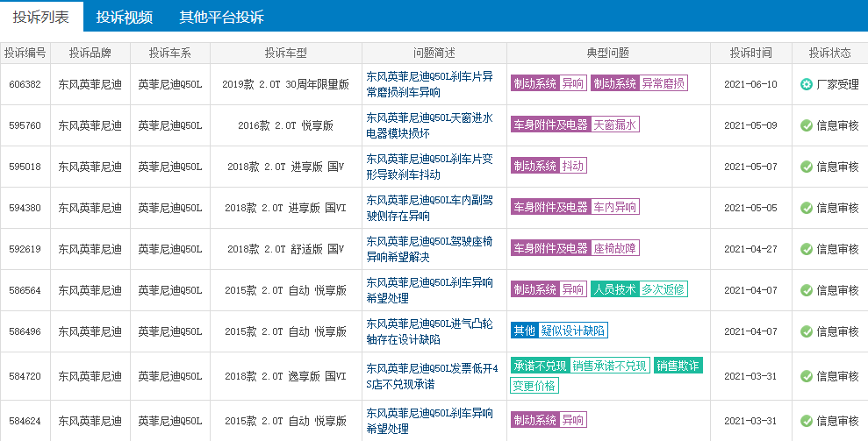
Task: Open complaint 东风英菲尼迪Q50L发票低开4S店不兑现承诺
Action: (433, 376)
